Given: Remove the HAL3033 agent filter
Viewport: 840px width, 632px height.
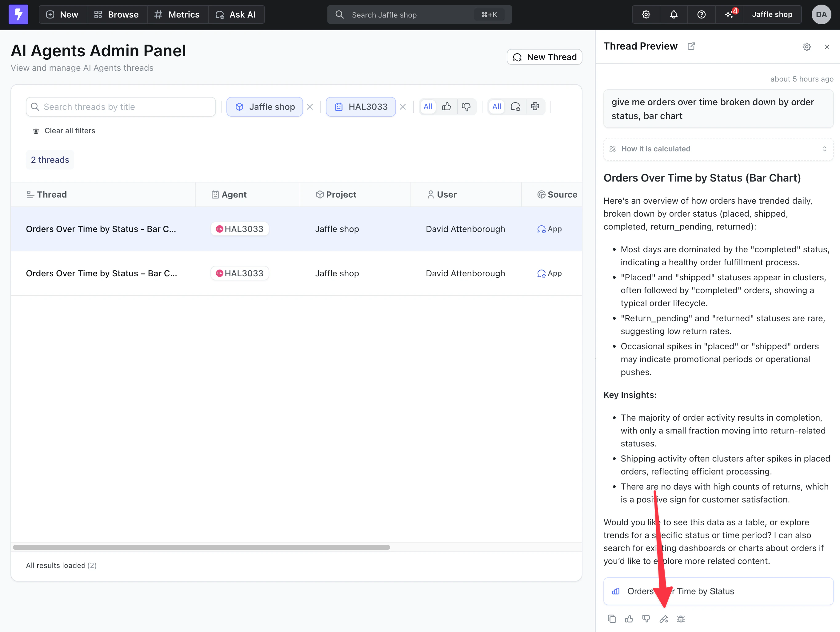Looking at the screenshot, I should 403,107.
